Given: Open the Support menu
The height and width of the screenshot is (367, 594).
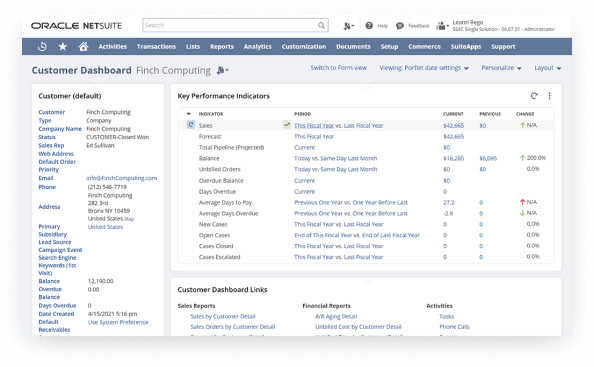Looking at the screenshot, I should [x=503, y=47].
